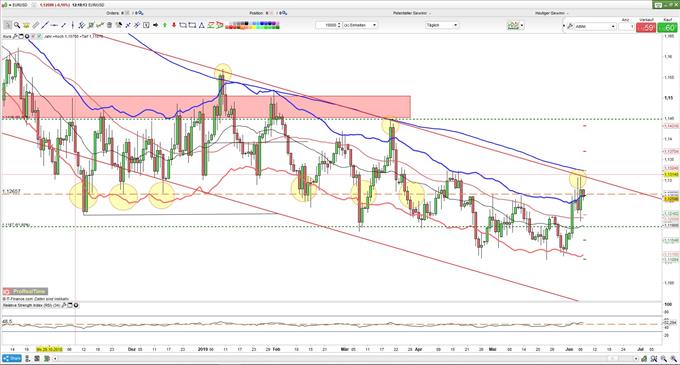This screenshot has height=365, width=680.
Task: Open the order type dropdown
Action: tap(595, 26)
